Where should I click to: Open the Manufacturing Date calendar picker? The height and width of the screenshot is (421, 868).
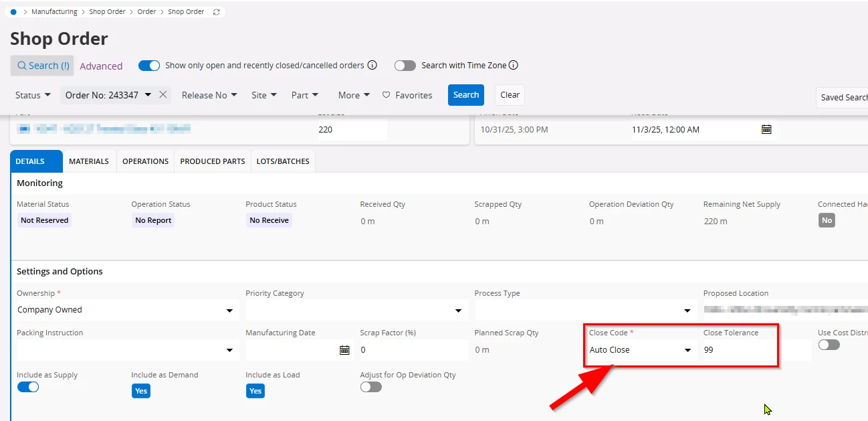(x=344, y=349)
